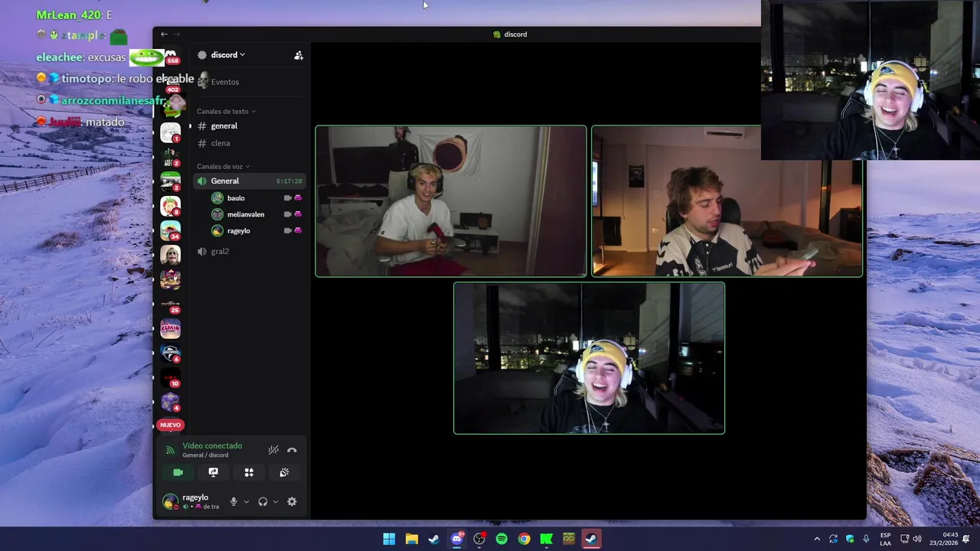Open the server with the 8 badge
The height and width of the screenshot is (551, 980).
coord(170,206)
